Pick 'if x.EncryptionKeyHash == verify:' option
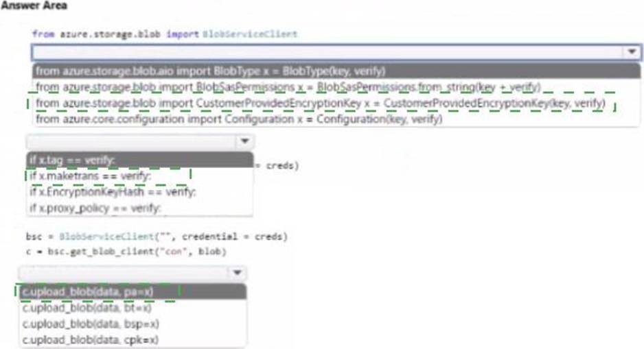 coord(140,192)
